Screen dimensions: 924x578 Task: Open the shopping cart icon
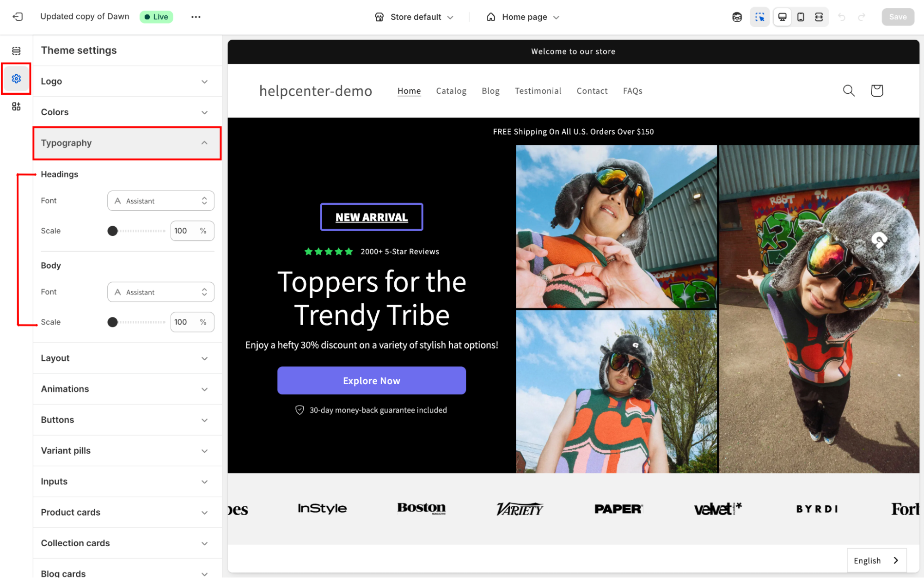pos(876,91)
